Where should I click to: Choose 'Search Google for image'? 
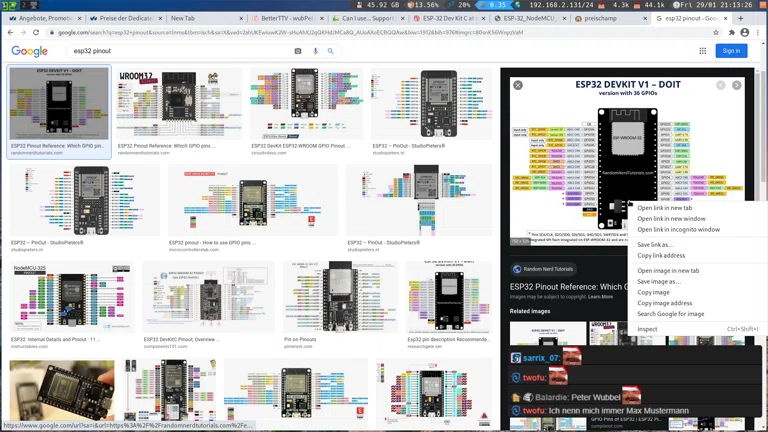tap(670, 314)
